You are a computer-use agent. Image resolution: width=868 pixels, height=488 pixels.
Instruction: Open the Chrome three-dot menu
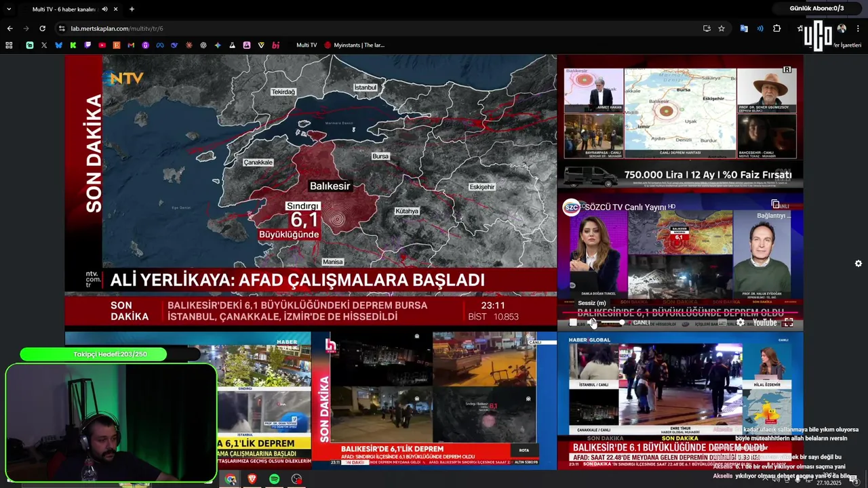859,28
